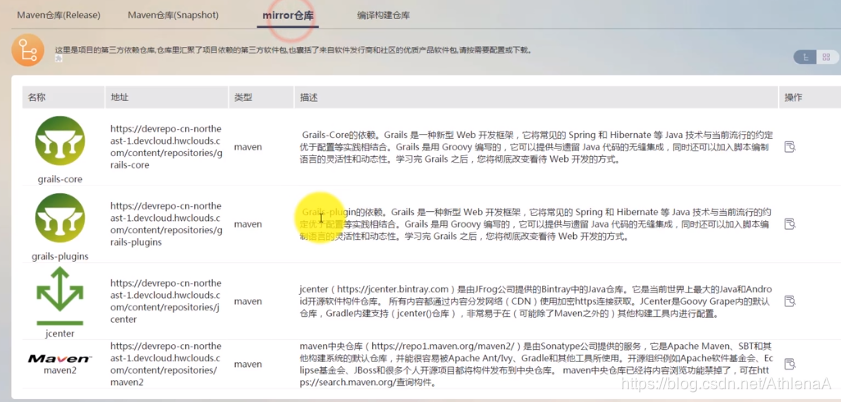
Task: Click the grails-core repository URL
Action: point(166,147)
